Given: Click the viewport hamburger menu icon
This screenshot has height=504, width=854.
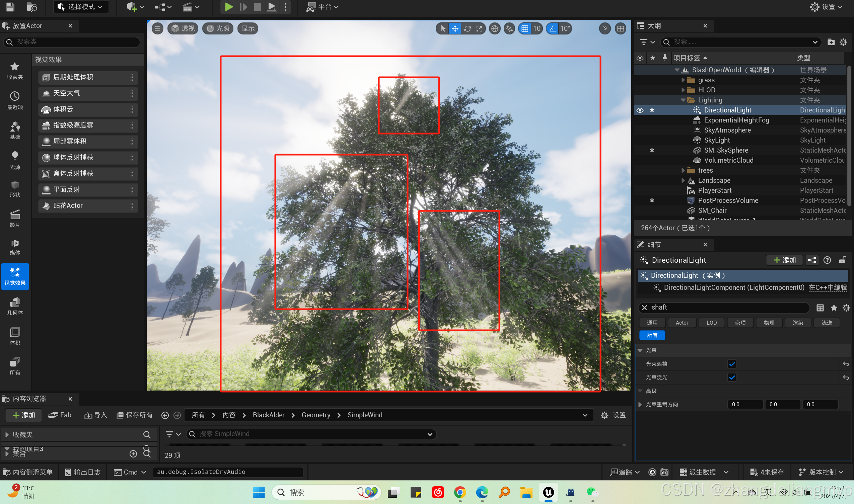Looking at the screenshot, I should 157,28.
